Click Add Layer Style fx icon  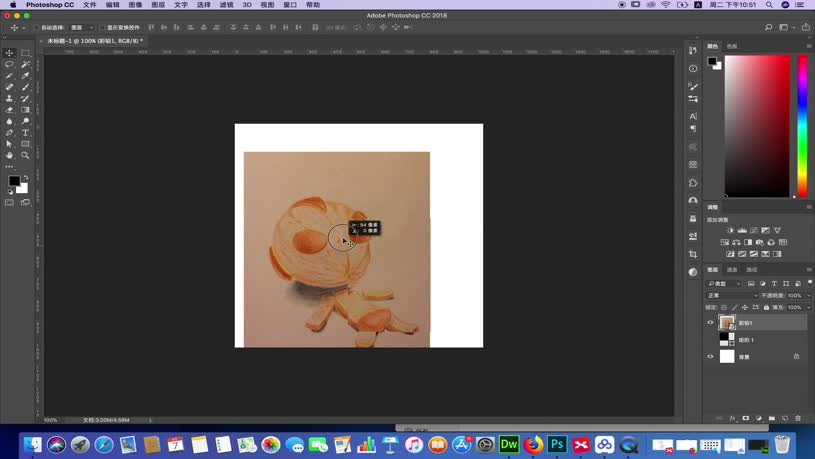coord(732,418)
